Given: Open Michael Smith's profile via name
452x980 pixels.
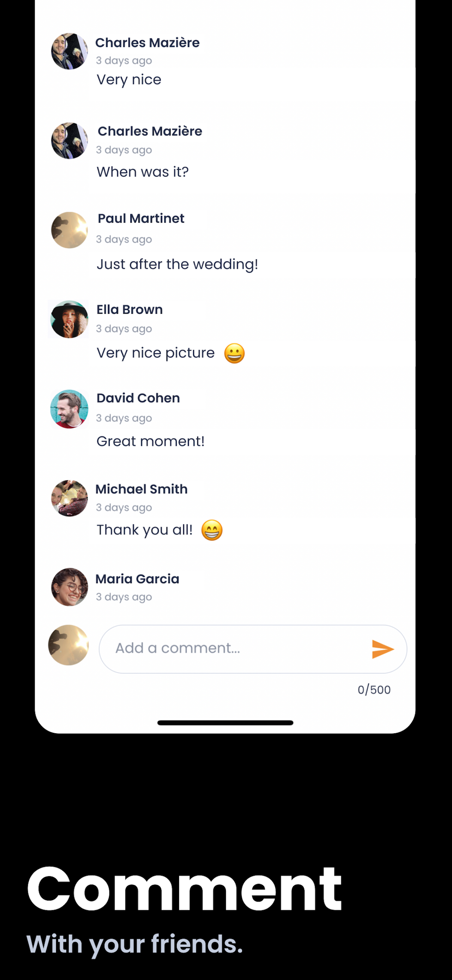Looking at the screenshot, I should point(142,489).
